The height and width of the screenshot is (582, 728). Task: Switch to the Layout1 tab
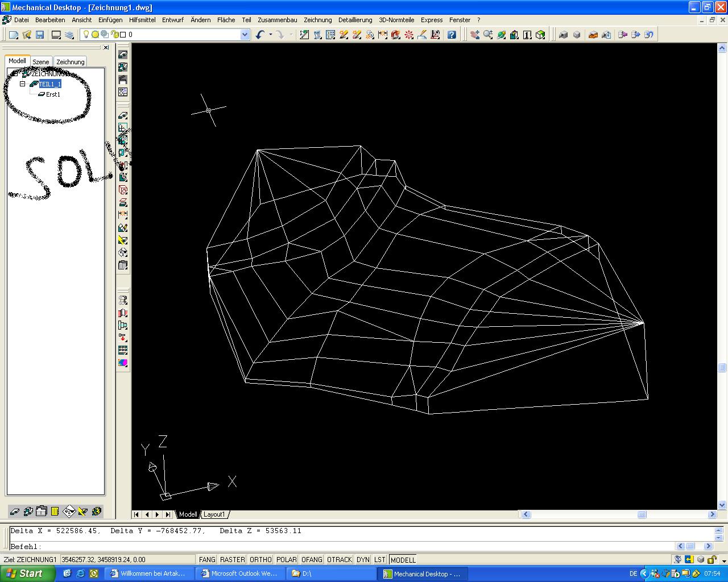(x=214, y=514)
